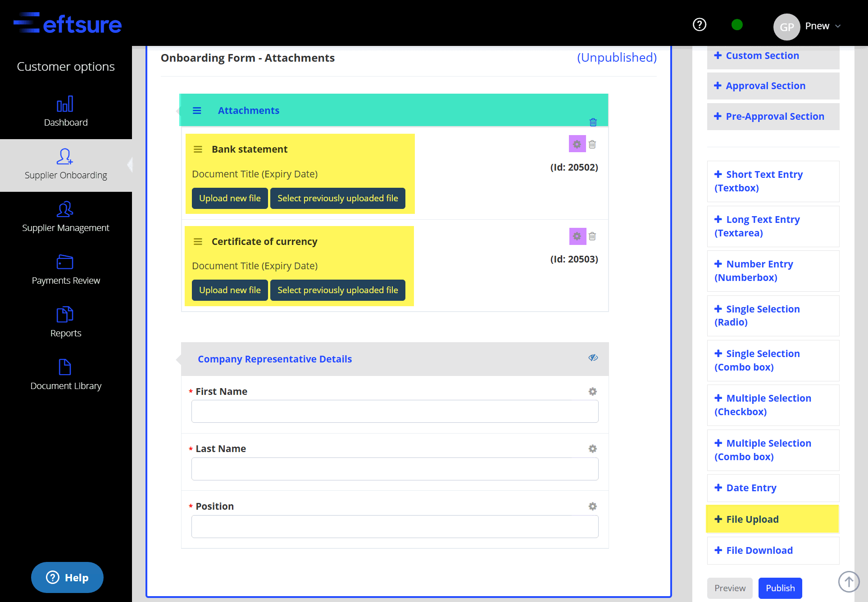868x602 pixels.
Task: Add a Number Entry (Numberbox) field
Action: click(x=773, y=271)
